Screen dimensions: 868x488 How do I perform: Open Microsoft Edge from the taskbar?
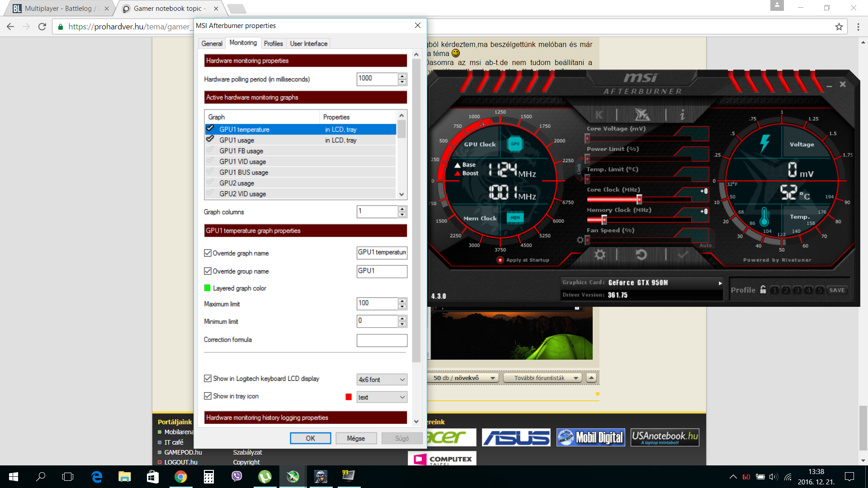(97, 477)
